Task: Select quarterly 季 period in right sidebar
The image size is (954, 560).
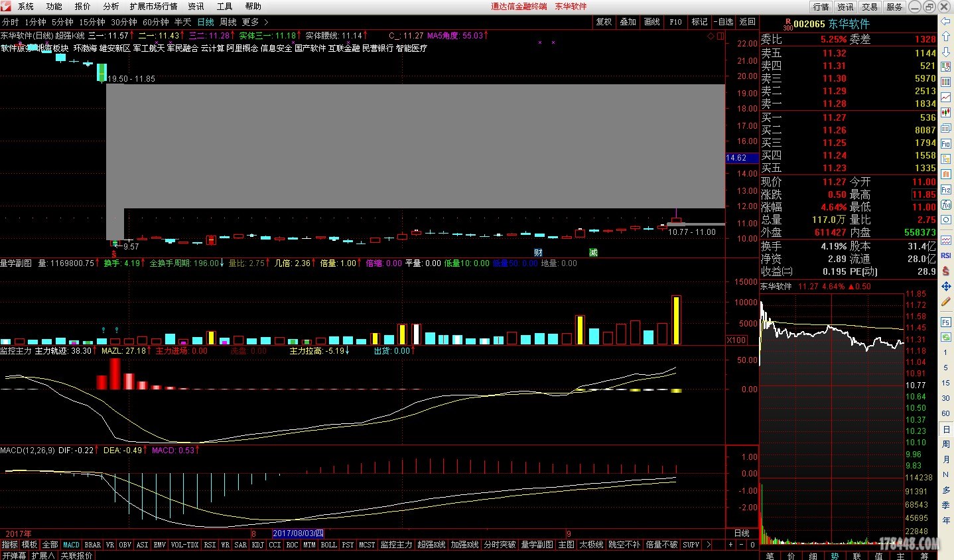Action: click(x=946, y=505)
